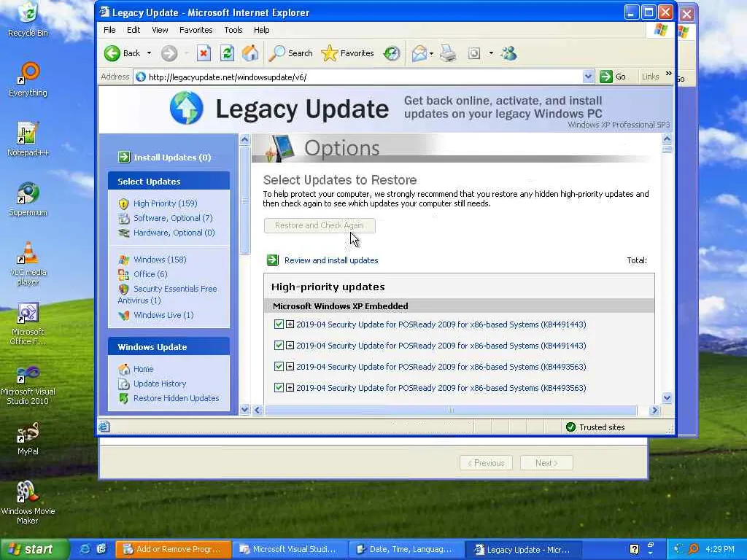Click content scrollbar down arrow

tap(667, 398)
